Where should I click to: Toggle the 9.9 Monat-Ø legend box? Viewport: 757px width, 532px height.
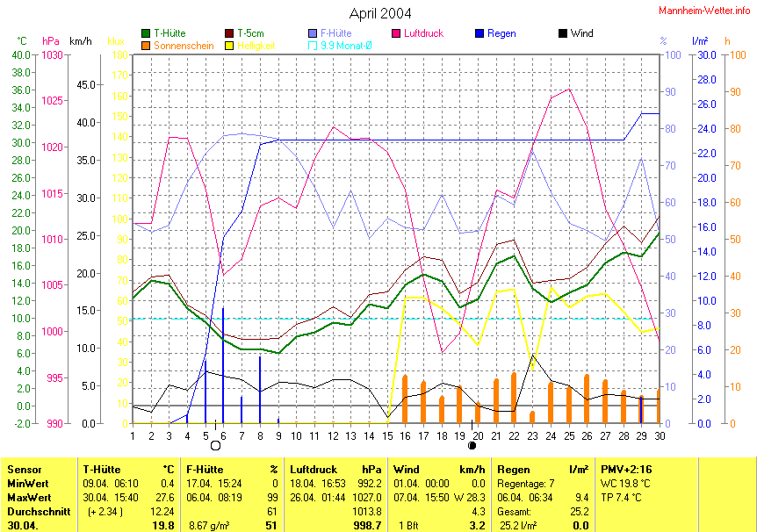point(313,45)
